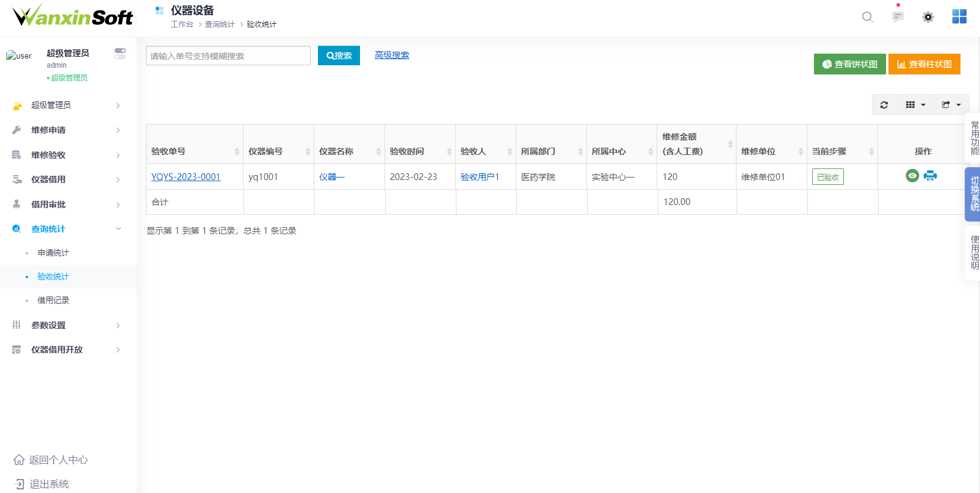The width and height of the screenshot is (980, 493).
Task: View details with green eye icon
Action: 912,176
